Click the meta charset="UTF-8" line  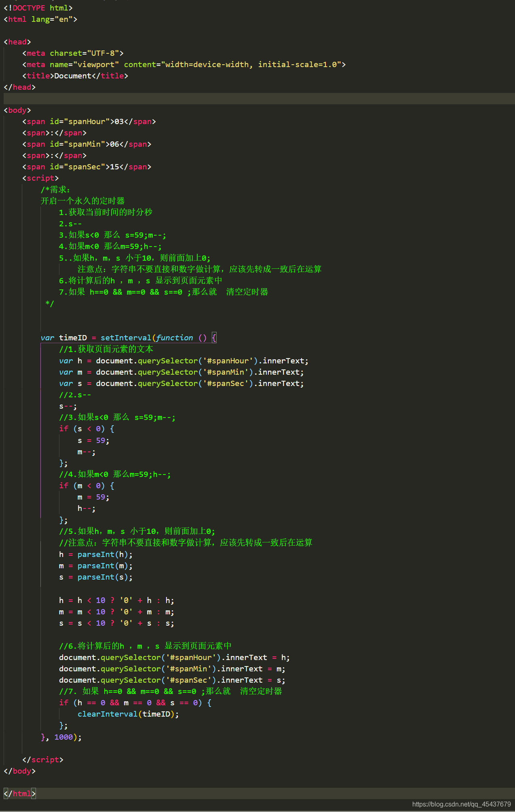click(x=73, y=53)
